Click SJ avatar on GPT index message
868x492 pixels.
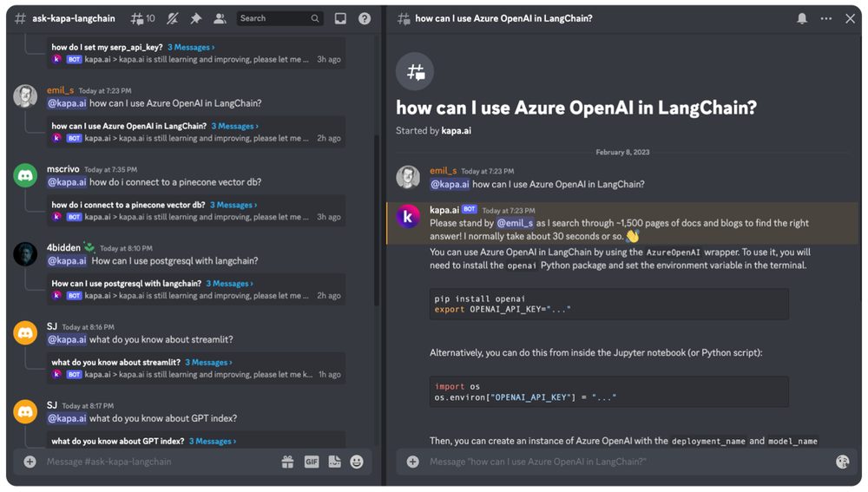point(25,412)
